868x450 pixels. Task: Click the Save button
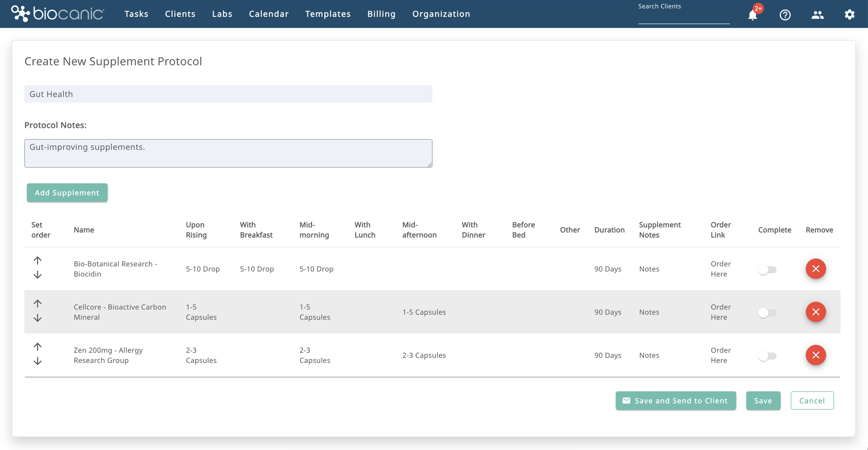click(x=763, y=401)
